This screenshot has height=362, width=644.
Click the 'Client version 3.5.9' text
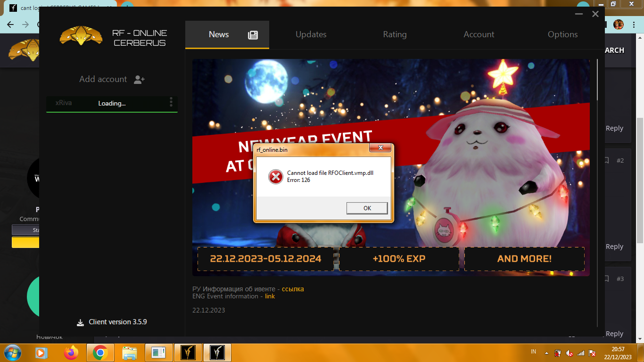coord(118,322)
